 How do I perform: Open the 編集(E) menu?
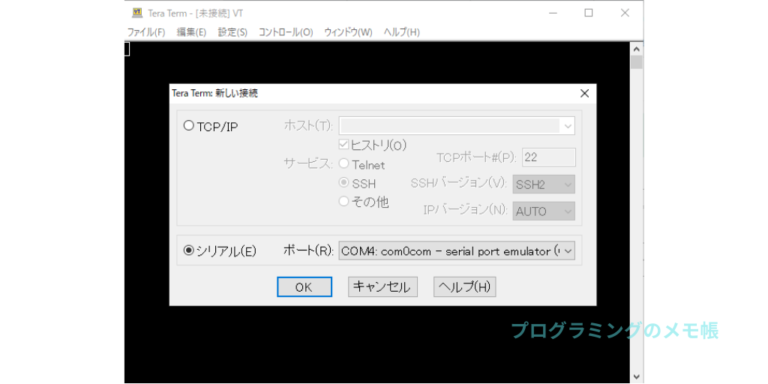tap(192, 32)
